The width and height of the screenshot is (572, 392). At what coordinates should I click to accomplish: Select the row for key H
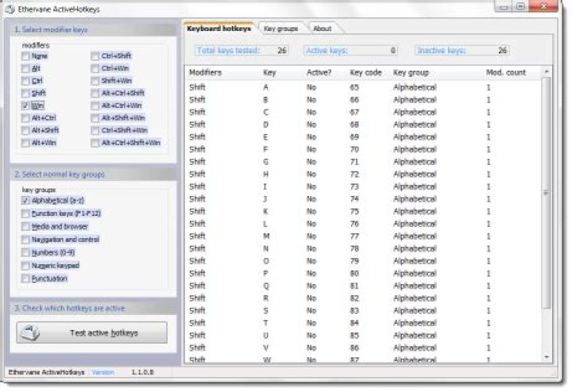362,174
